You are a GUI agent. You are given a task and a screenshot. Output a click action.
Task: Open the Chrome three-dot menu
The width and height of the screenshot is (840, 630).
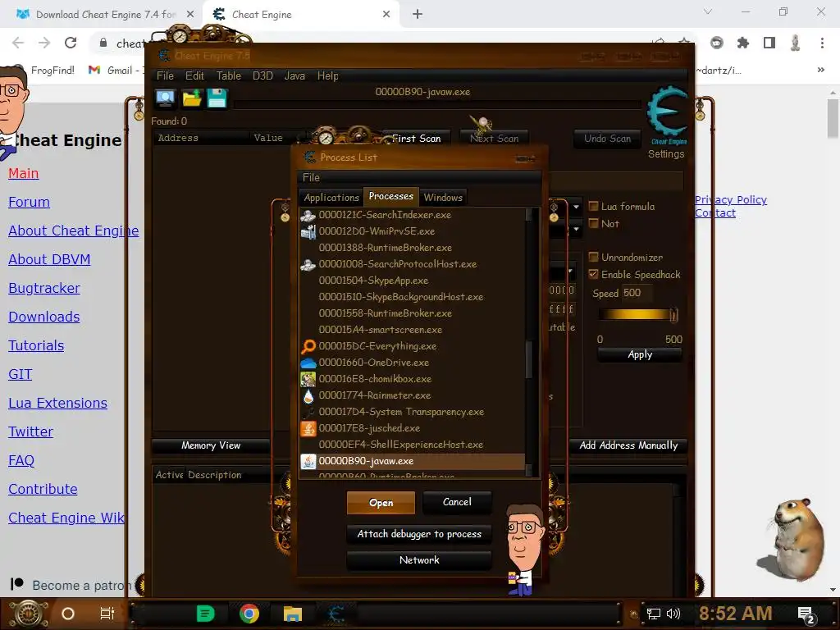822,43
